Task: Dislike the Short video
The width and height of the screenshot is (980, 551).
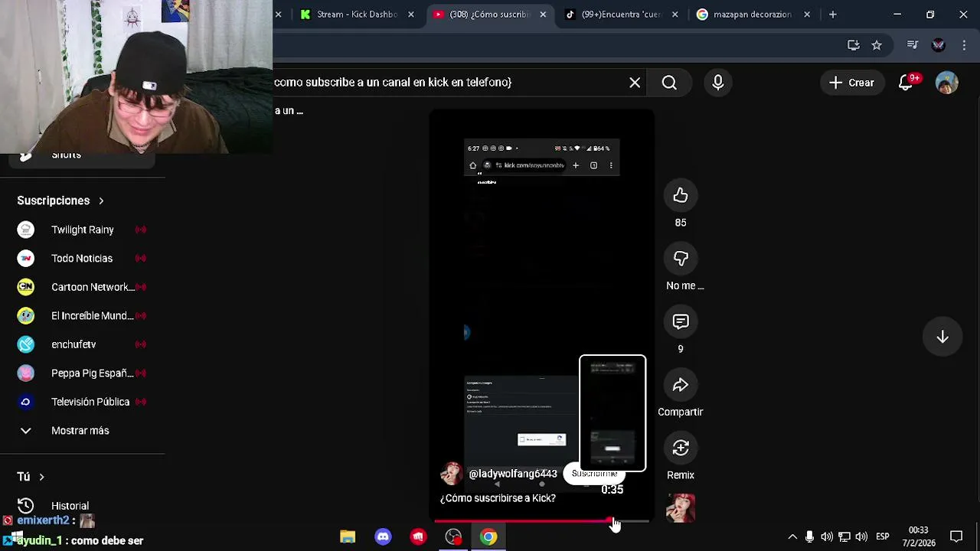Action: point(681,259)
